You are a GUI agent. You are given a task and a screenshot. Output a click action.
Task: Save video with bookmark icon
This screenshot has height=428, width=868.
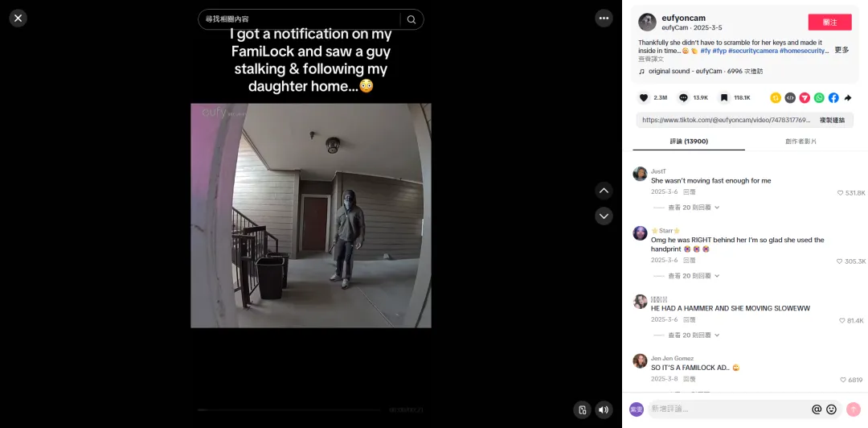(723, 97)
